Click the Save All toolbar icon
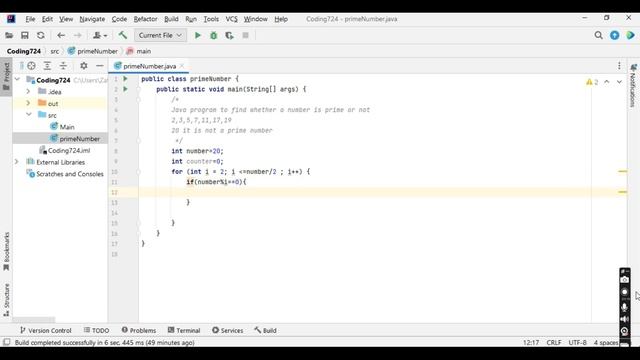The width and height of the screenshot is (640, 360). (x=24, y=36)
